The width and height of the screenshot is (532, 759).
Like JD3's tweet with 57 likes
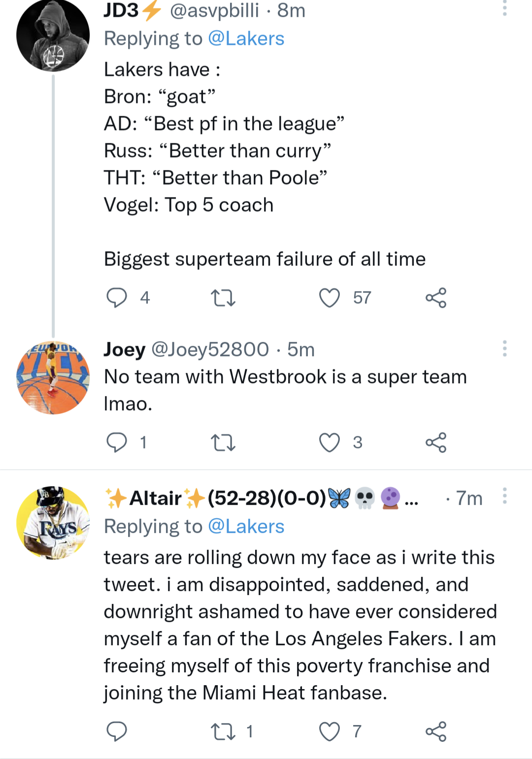(330, 298)
